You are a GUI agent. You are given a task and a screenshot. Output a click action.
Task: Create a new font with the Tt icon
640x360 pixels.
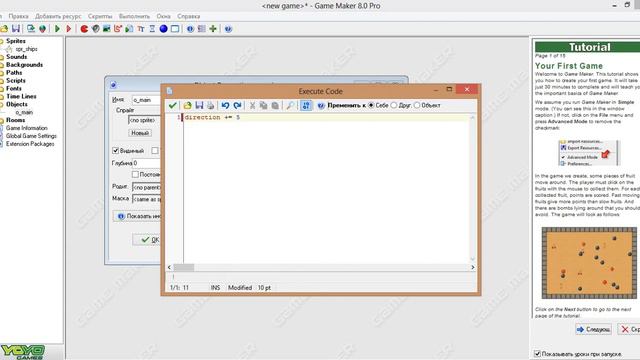point(141,29)
